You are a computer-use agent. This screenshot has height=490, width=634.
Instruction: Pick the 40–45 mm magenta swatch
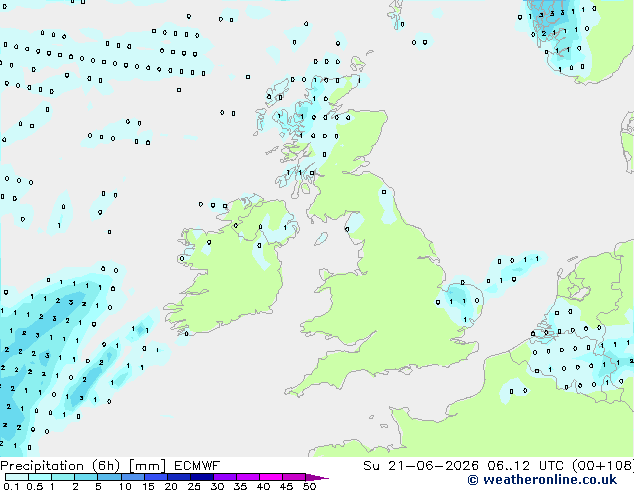[271, 477]
